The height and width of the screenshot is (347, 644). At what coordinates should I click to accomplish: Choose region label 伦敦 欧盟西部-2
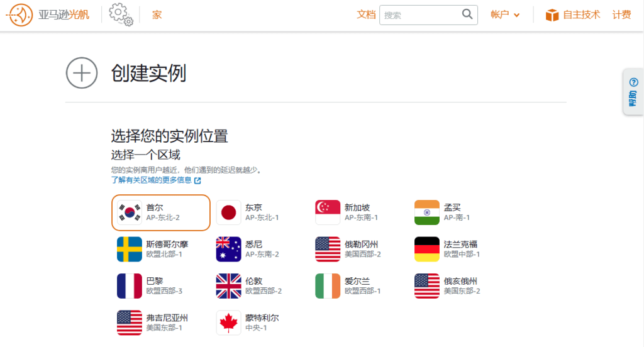[x=264, y=286]
